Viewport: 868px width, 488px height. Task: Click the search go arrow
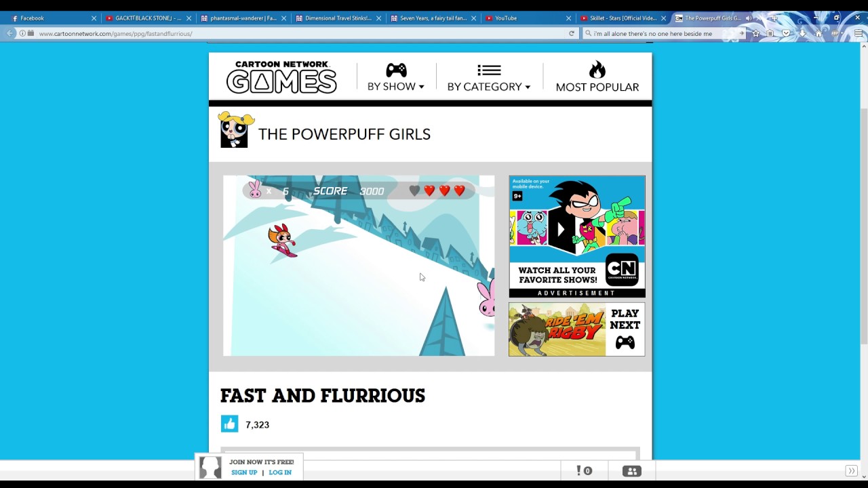(741, 33)
